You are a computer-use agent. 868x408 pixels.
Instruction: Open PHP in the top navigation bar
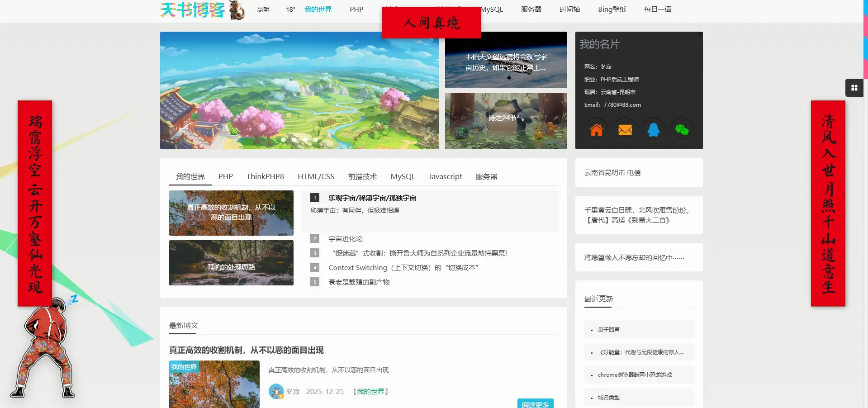[356, 9]
